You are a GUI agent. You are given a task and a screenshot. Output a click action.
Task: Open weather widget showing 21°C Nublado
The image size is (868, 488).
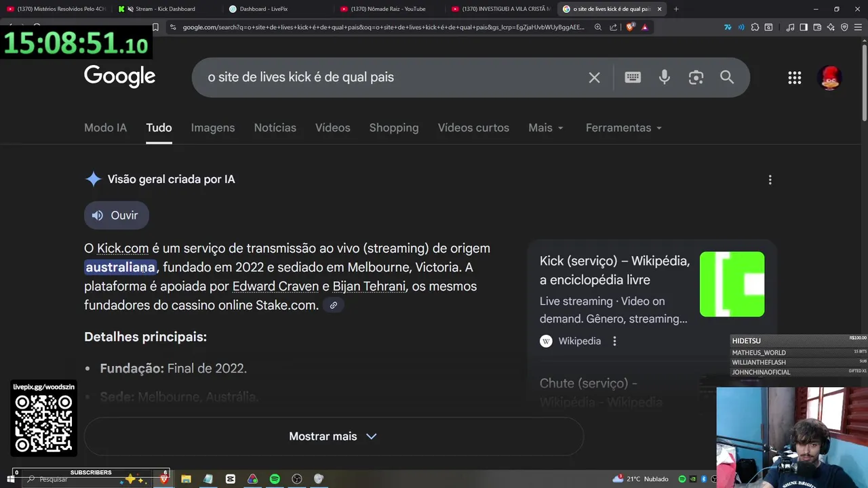[x=640, y=479]
